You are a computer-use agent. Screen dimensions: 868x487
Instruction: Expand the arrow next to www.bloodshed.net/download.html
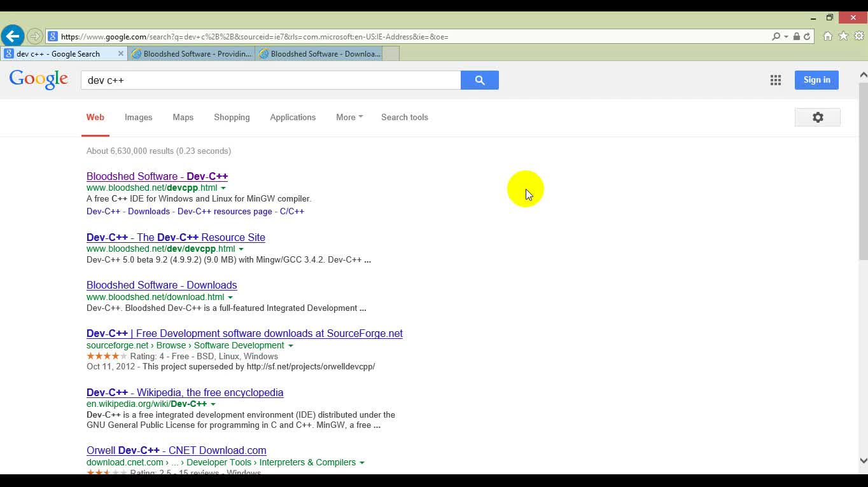point(230,298)
